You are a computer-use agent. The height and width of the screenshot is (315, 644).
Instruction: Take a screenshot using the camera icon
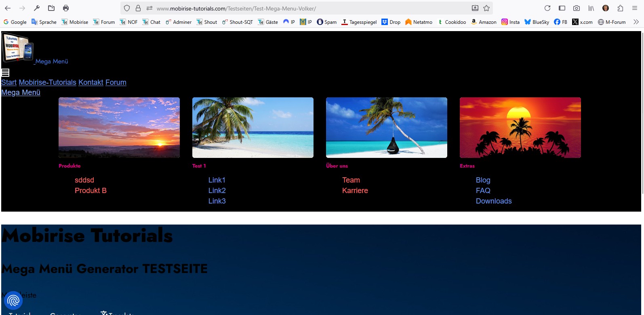coord(577,8)
